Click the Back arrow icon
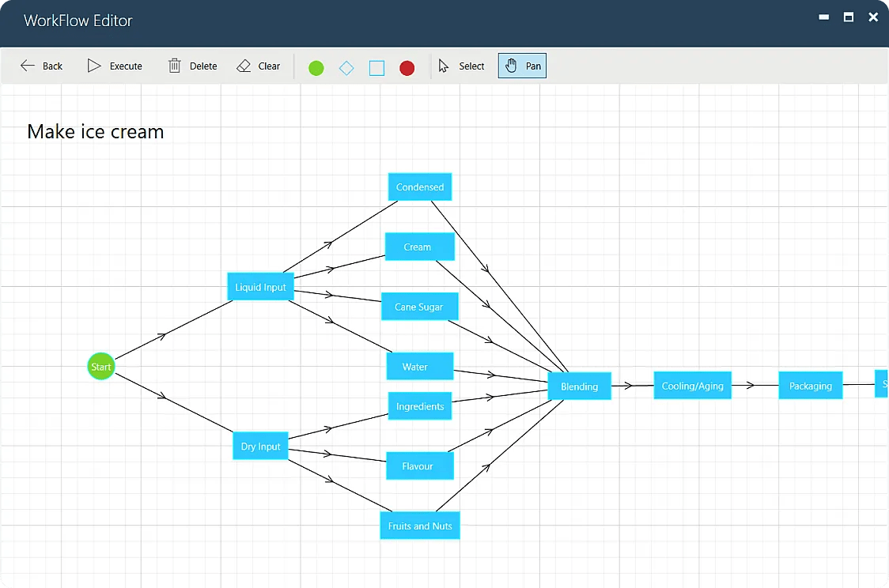Image resolution: width=889 pixels, height=588 pixels. click(26, 66)
